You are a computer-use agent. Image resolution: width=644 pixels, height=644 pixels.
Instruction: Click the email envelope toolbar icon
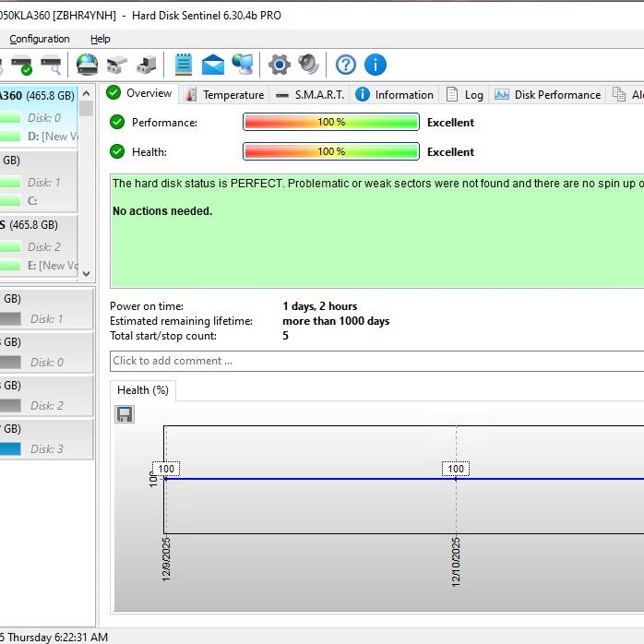pyautogui.click(x=213, y=65)
